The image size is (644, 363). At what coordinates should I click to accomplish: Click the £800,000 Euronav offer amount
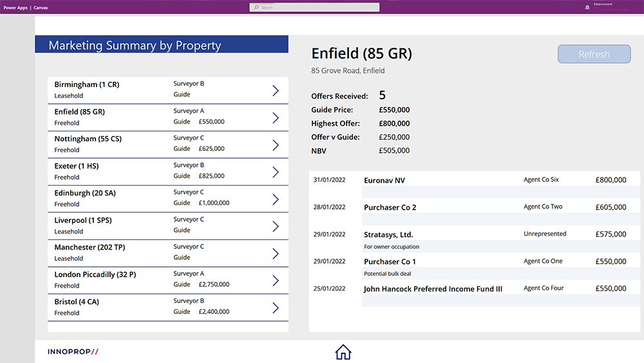[x=611, y=180]
